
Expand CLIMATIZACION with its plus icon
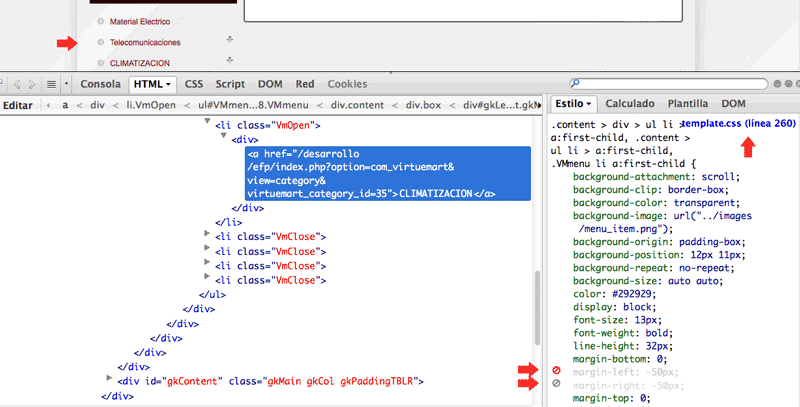tap(230, 60)
